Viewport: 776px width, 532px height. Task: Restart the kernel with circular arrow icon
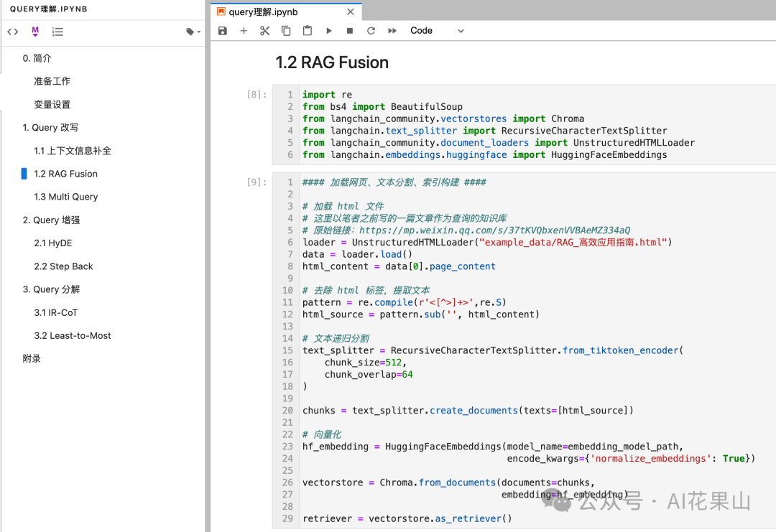(x=371, y=31)
